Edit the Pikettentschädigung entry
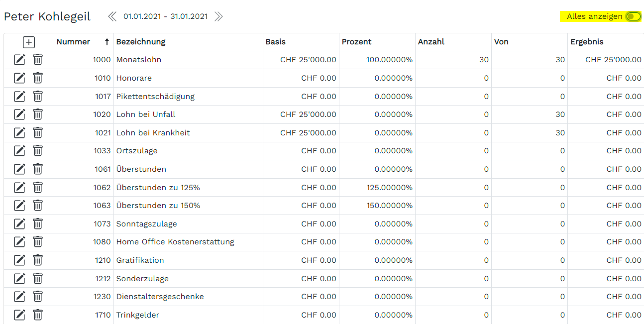644x327 pixels. (19, 96)
